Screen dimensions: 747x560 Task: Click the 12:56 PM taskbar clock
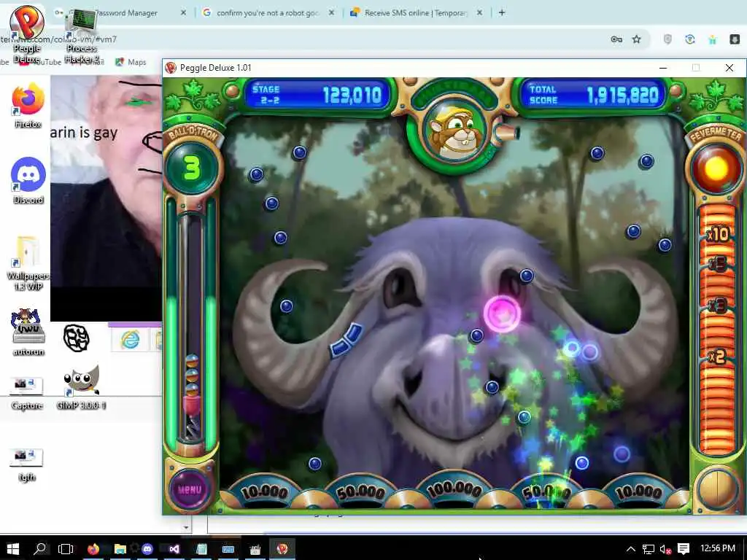click(718, 548)
